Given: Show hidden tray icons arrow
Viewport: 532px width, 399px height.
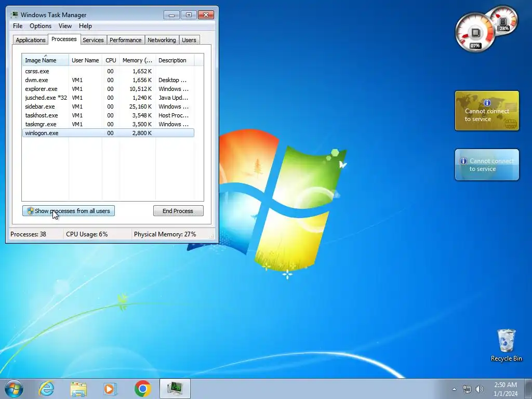Looking at the screenshot, I should click(x=454, y=389).
